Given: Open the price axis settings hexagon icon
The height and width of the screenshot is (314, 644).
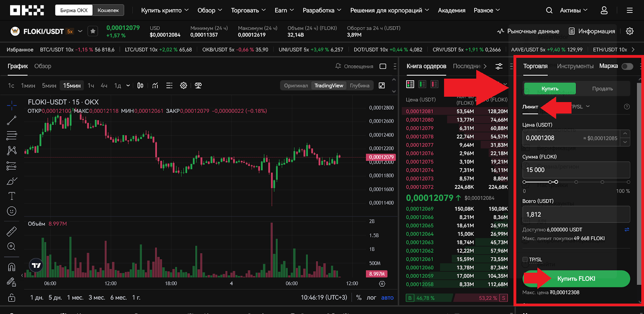Looking at the screenshot, I should (x=382, y=283).
